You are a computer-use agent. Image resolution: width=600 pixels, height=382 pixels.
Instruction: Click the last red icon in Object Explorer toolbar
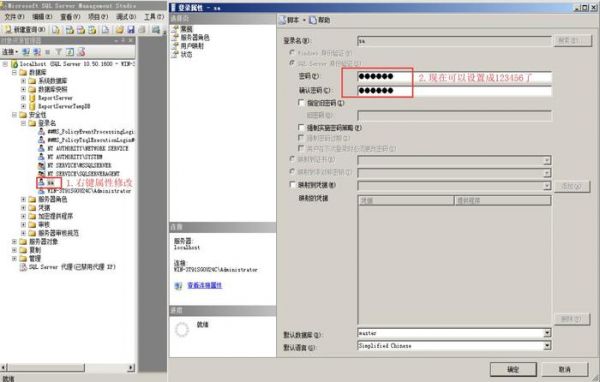tap(81, 52)
